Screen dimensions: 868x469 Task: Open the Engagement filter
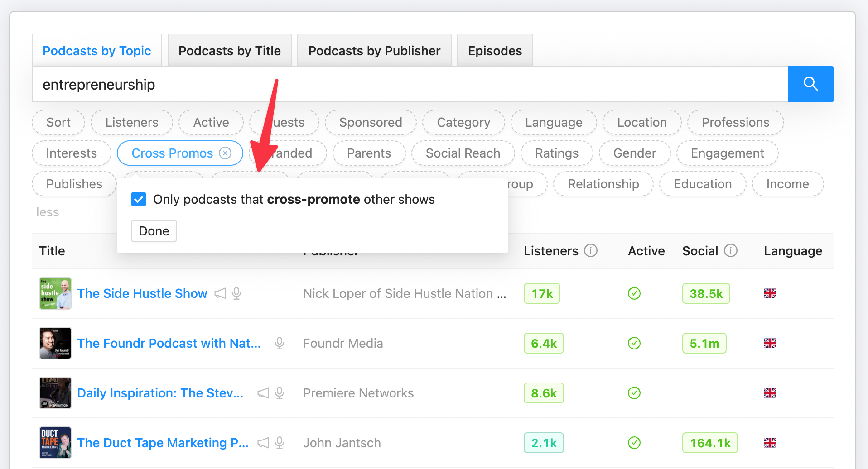(727, 153)
